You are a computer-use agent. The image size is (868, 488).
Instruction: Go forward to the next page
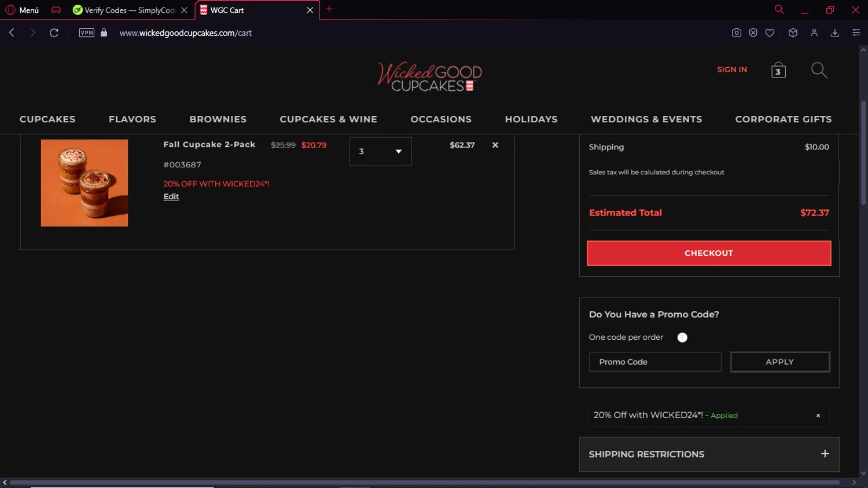pos(32,33)
